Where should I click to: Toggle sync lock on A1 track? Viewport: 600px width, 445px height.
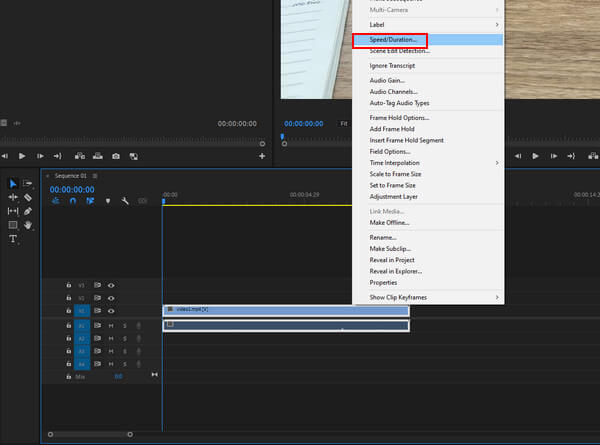[98, 326]
